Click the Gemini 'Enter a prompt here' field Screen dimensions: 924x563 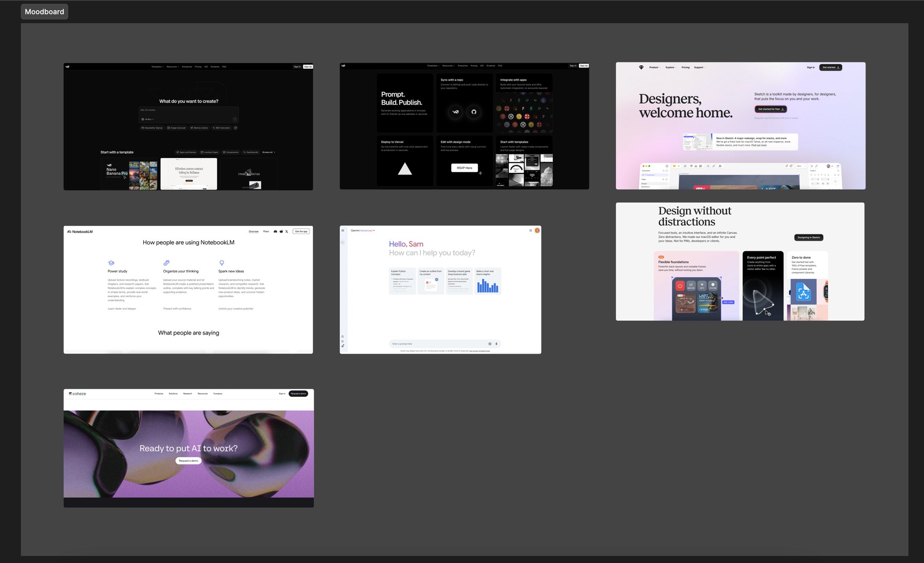coord(445,344)
